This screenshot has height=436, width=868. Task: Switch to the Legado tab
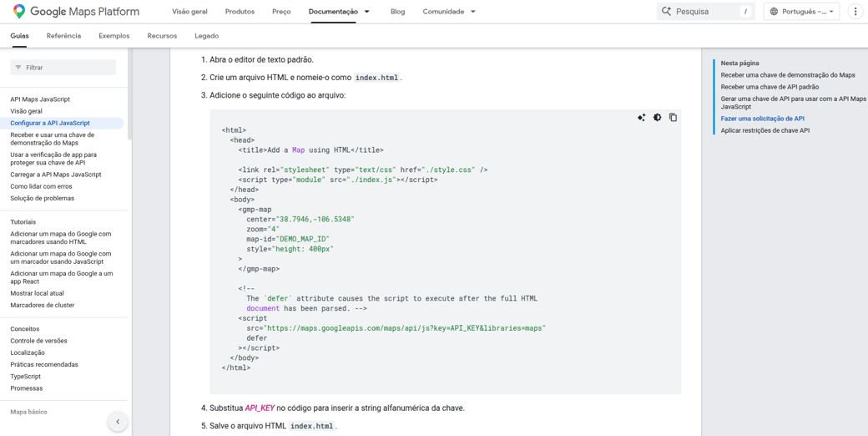(206, 35)
